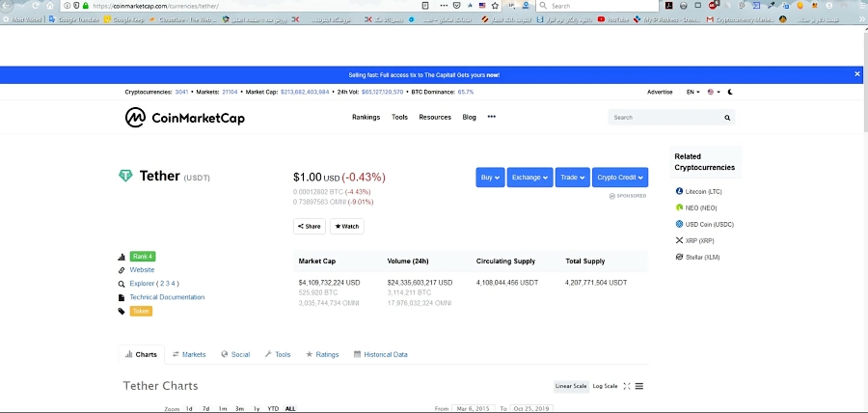
Task: Open the more navigation ellipsis menu
Action: pyautogui.click(x=492, y=117)
